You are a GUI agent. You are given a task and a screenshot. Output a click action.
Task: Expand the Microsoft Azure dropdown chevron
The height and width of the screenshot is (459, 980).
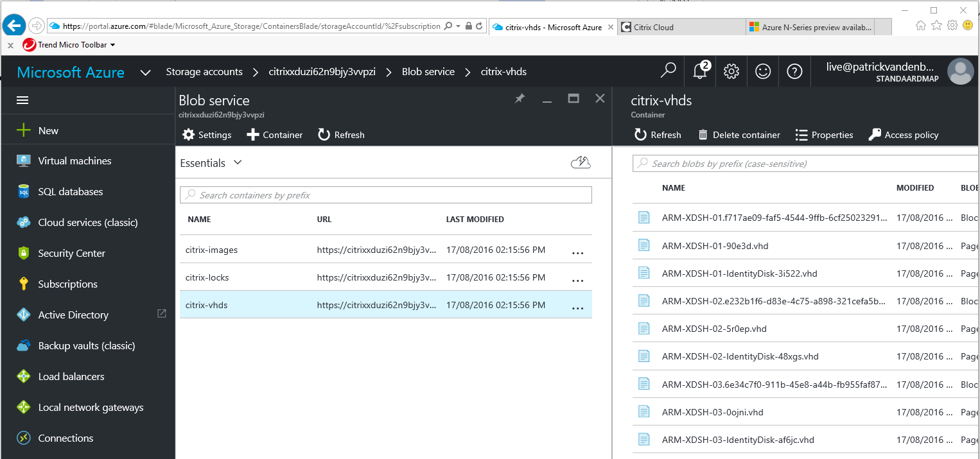pyautogui.click(x=146, y=72)
